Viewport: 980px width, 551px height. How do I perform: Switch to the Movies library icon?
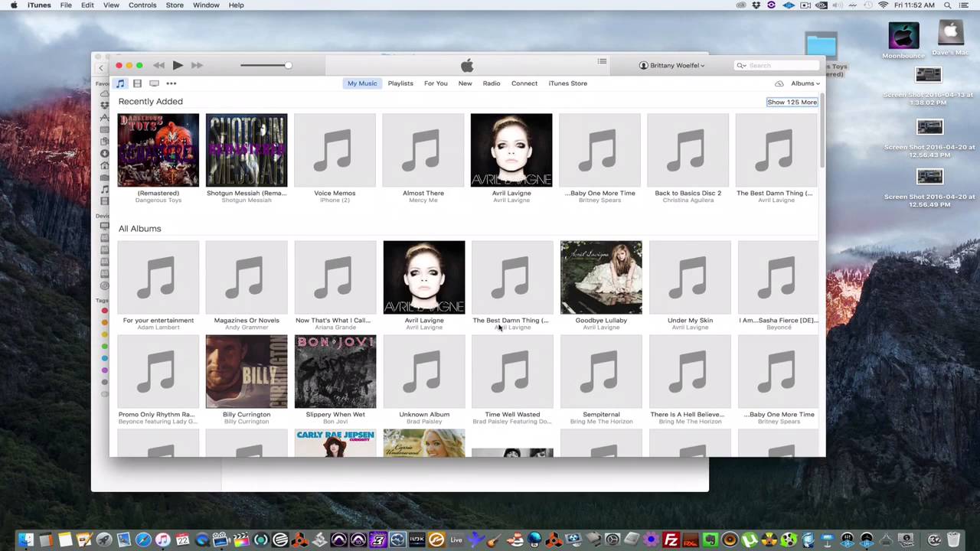coord(137,83)
